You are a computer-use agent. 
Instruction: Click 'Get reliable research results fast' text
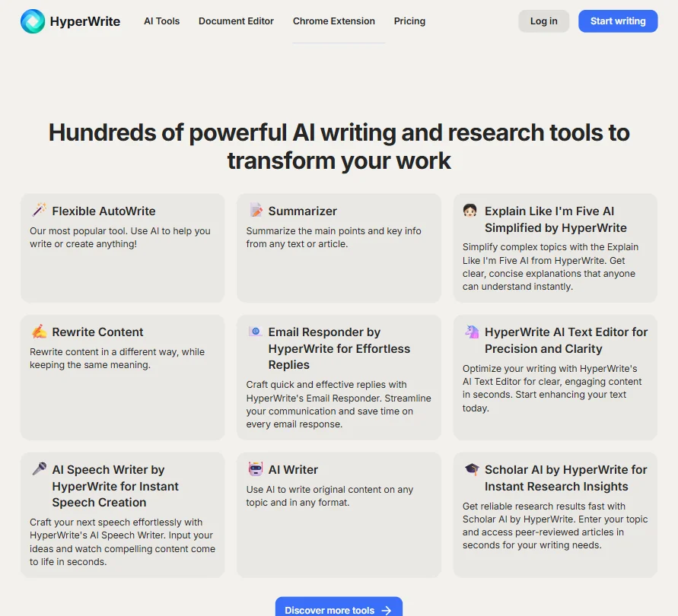[555, 526]
